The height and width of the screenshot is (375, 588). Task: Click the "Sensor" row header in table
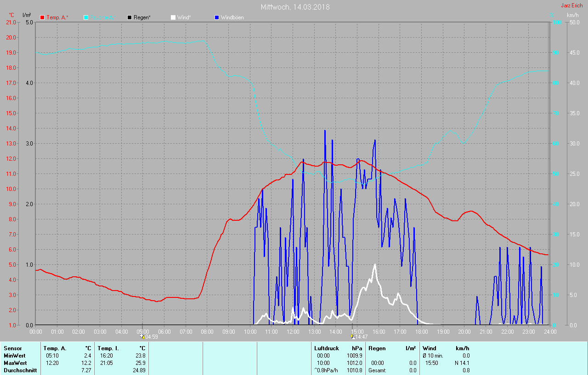click(x=12, y=348)
